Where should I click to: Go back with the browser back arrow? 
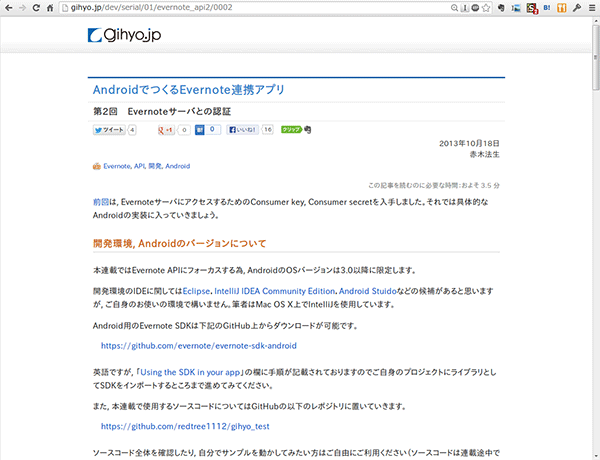click(x=8, y=8)
